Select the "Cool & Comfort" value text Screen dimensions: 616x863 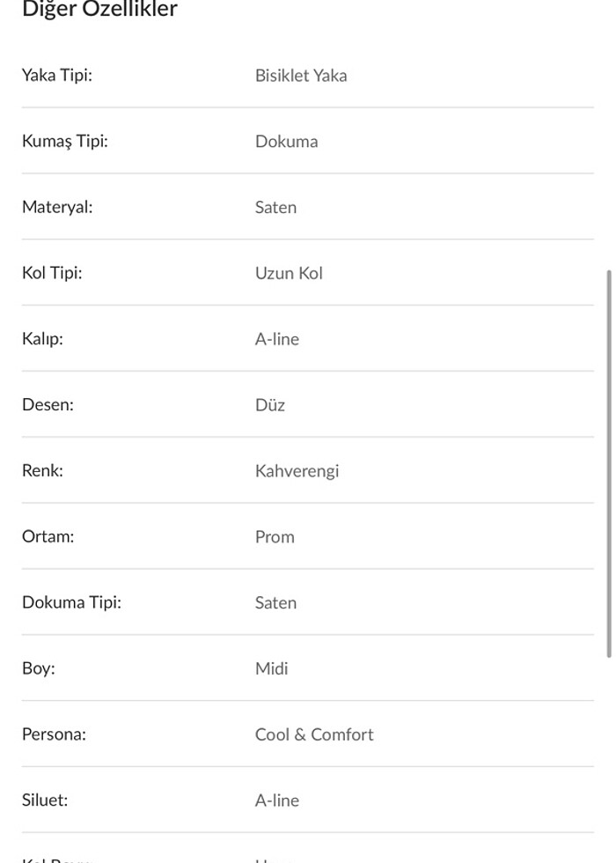coord(314,735)
